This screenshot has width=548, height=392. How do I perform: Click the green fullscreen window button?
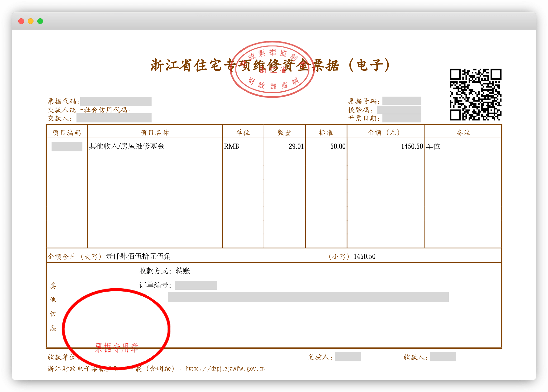click(x=40, y=21)
